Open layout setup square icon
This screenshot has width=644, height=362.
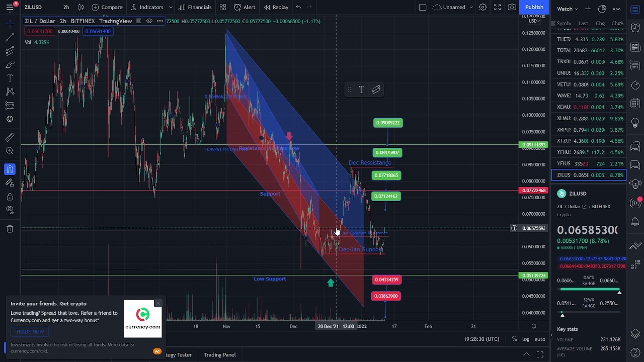coord(423,7)
